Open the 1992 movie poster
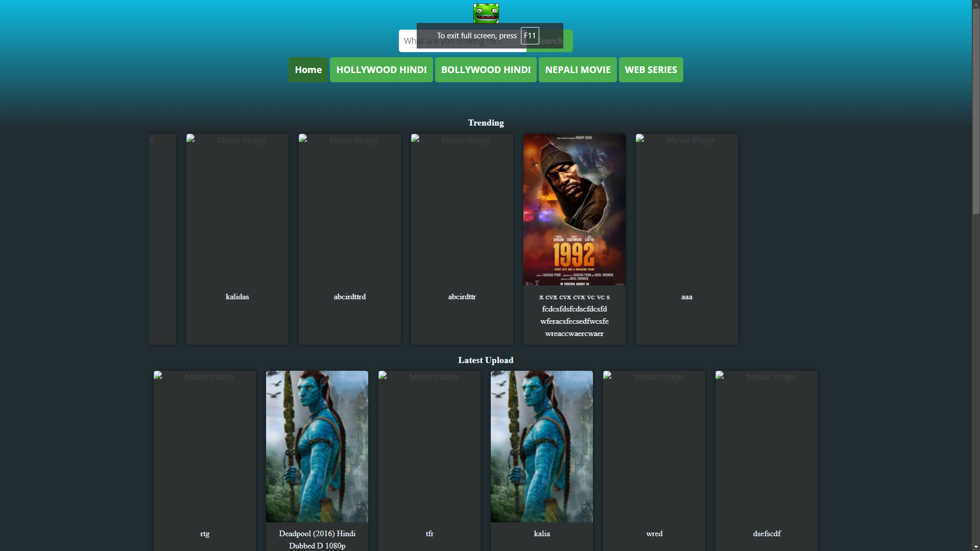The width and height of the screenshot is (980, 551). [574, 209]
